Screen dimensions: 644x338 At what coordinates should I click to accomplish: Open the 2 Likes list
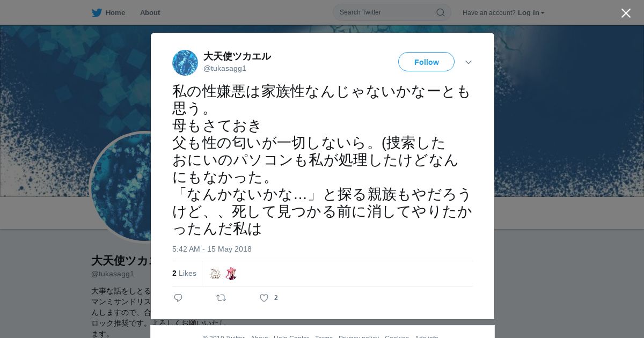point(184,273)
